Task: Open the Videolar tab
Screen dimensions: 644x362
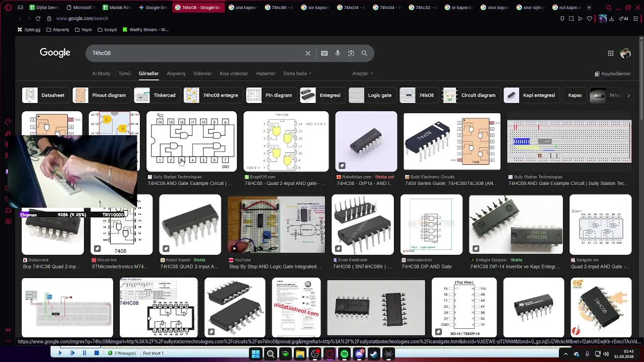Action: point(203,73)
